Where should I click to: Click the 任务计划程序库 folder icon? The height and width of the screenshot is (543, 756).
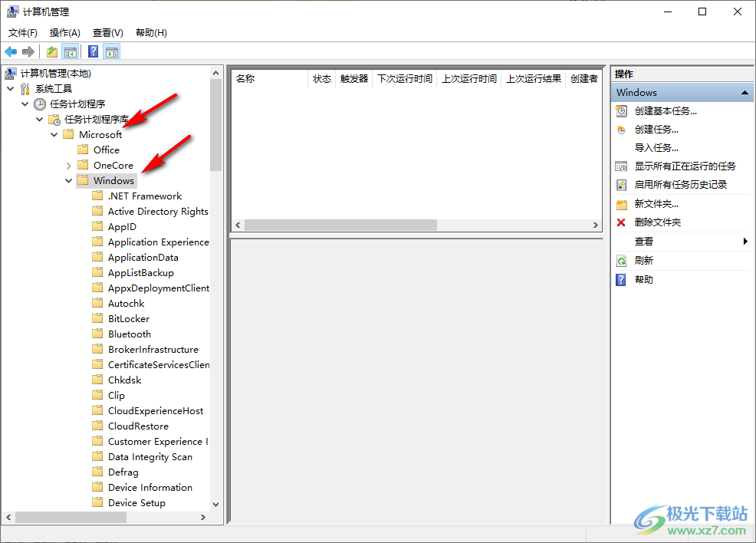pos(54,120)
